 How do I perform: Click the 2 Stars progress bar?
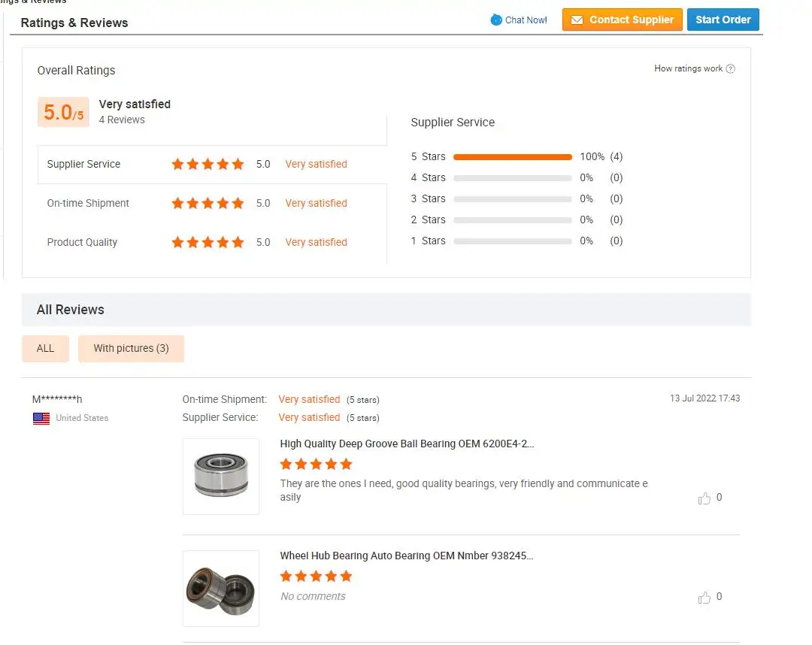click(513, 220)
